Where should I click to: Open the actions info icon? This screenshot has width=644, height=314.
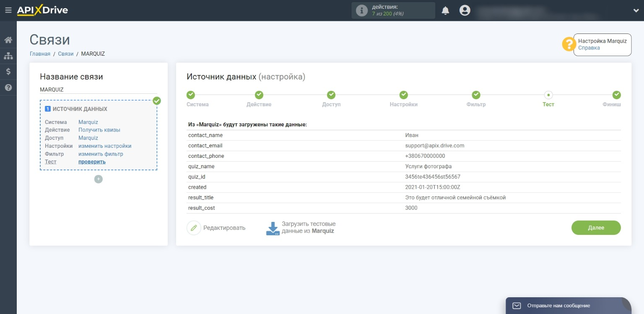[361, 11]
